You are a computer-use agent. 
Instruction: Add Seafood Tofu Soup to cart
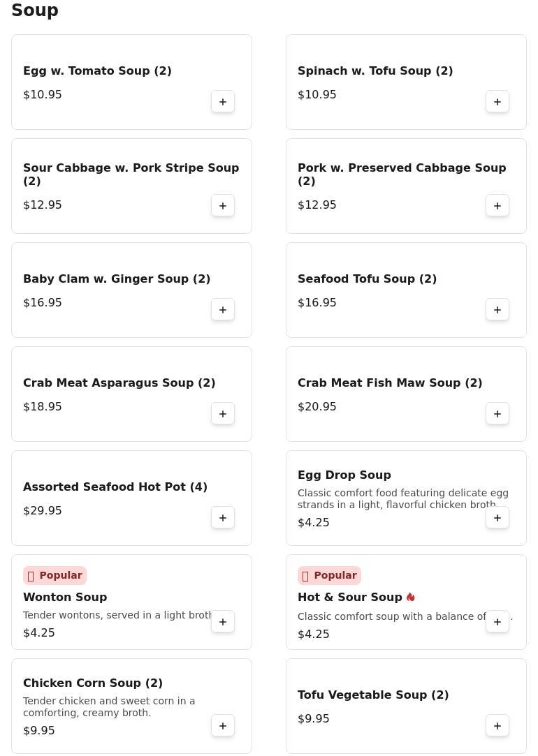(497, 310)
